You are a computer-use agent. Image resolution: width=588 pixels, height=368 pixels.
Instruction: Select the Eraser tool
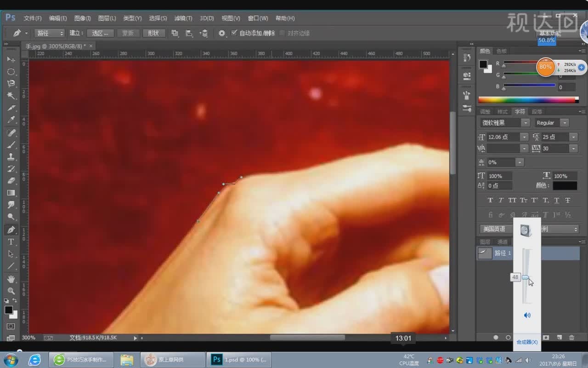(x=11, y=181)
